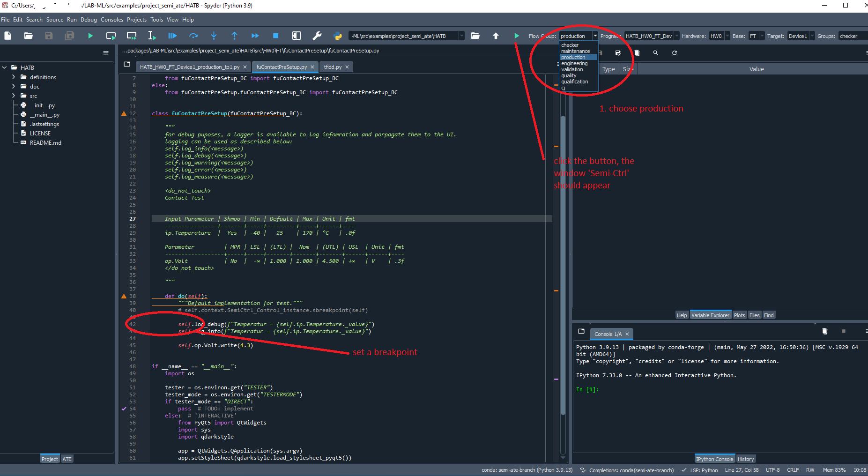Search variables with the magnifier icon
The width and height of the screenshot is (868, 476).
point(655,53)
